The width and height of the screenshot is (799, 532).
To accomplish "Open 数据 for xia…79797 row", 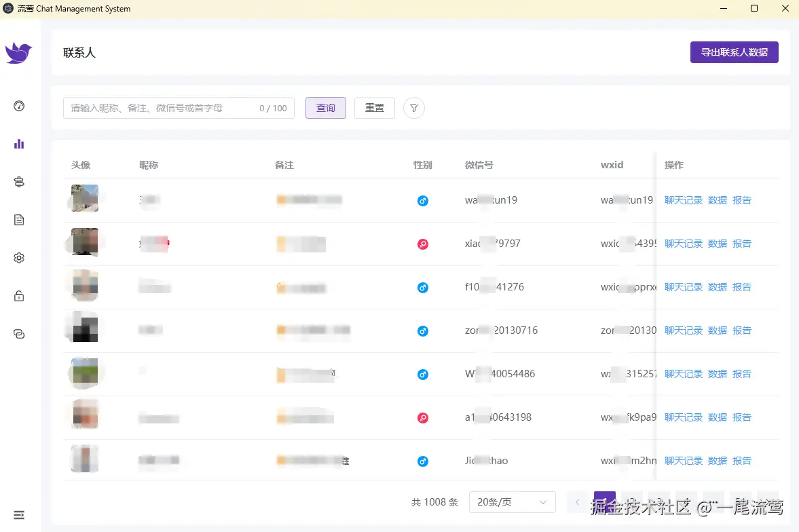I will coord(718,244).
